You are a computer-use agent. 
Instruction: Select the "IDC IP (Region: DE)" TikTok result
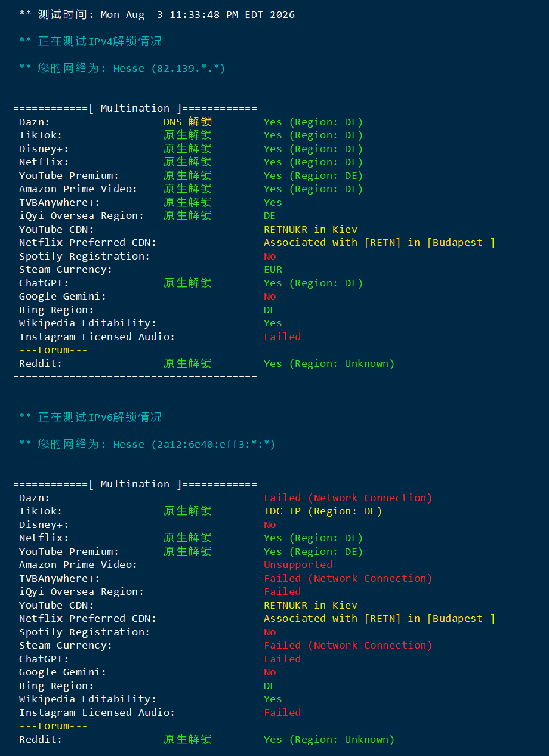coord(323,511)
